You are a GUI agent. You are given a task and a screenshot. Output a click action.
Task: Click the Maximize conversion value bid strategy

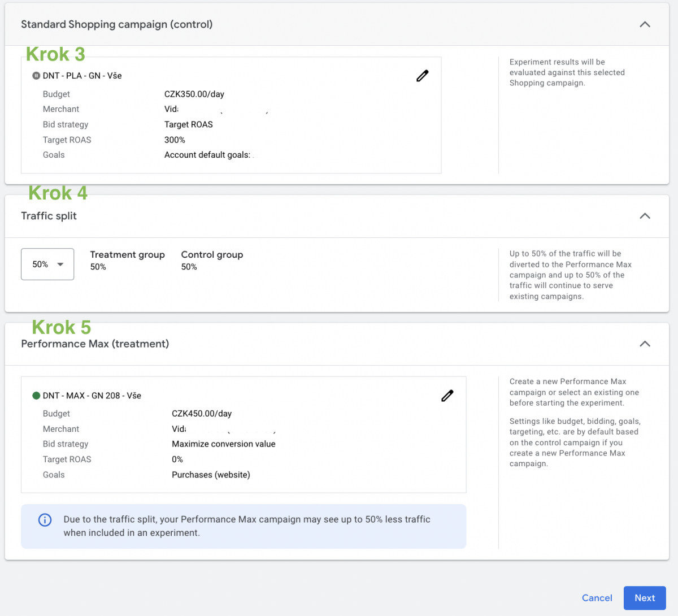click(224, 444)
